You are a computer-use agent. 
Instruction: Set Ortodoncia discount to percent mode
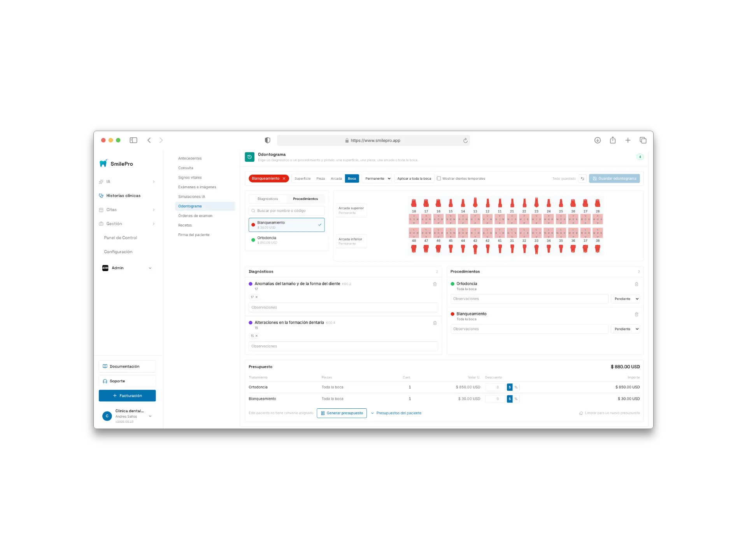(516, 387)
